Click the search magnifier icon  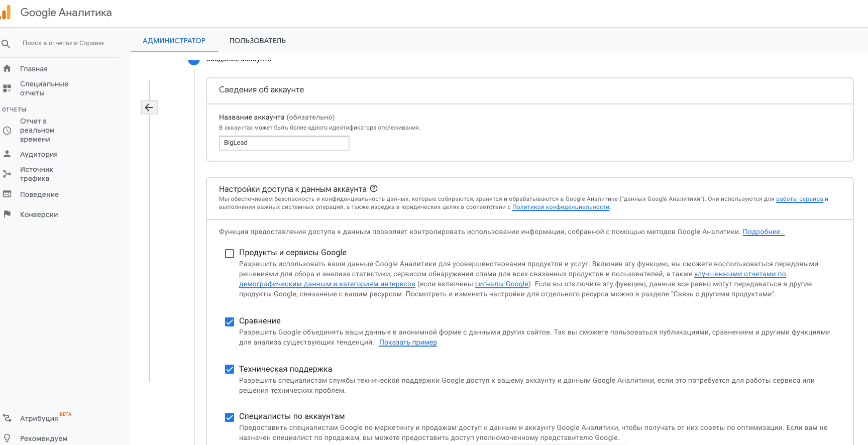[x=6, y=44]
